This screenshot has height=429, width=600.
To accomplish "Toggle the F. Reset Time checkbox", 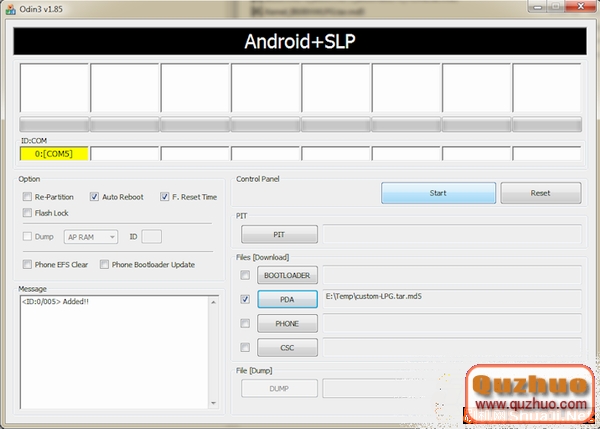I will [x=165, y=197].
